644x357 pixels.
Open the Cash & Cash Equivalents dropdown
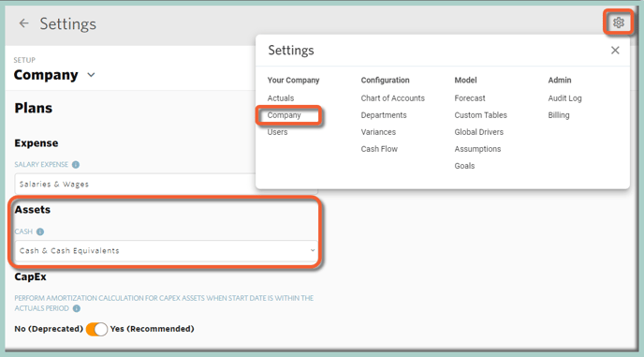(166, 250)
